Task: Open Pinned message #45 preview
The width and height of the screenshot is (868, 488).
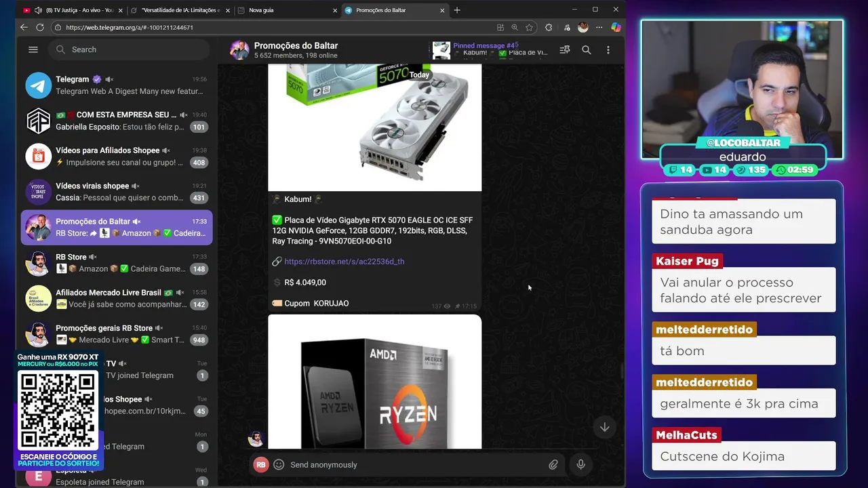Action: pyautogui.click(x=490, y=49)
